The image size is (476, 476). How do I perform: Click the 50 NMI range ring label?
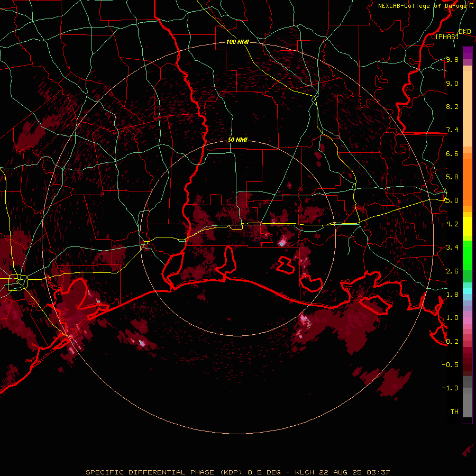pyautogui.click(x=237, y=140)
